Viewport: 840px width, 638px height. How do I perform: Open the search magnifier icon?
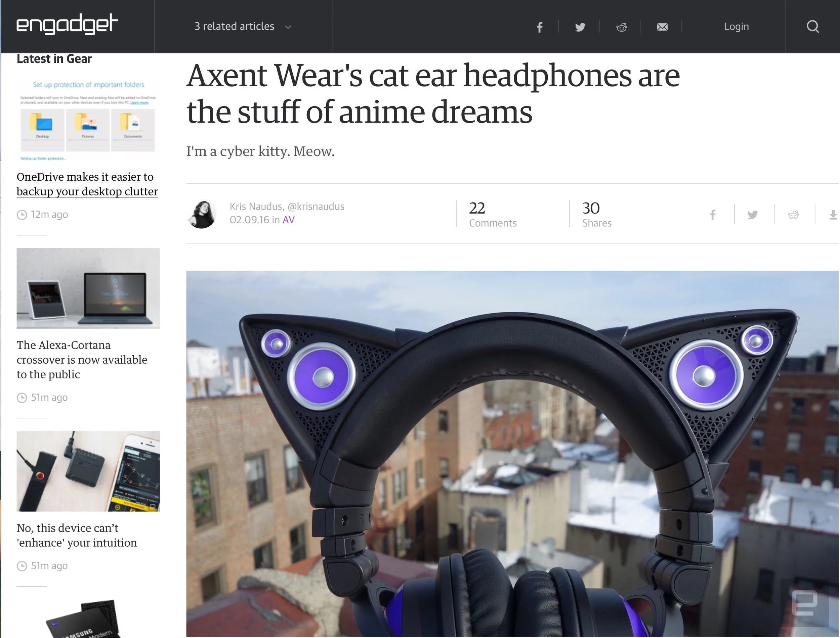click(x=813, y=27)
